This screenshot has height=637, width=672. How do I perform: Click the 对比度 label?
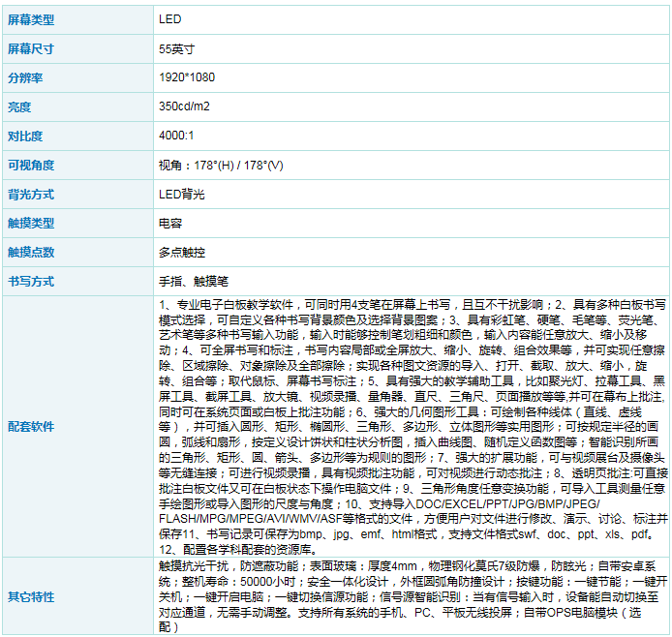coord(25,136)
